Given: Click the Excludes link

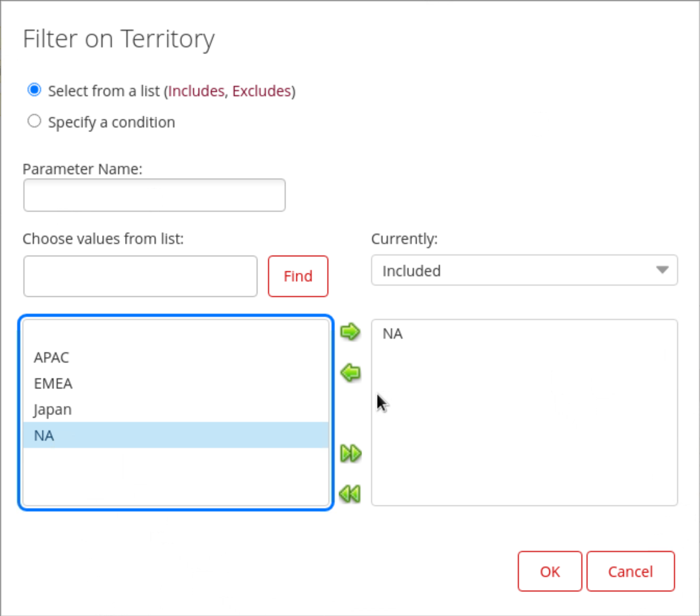Looking at the screenshot, I should [x=261, y=91].
